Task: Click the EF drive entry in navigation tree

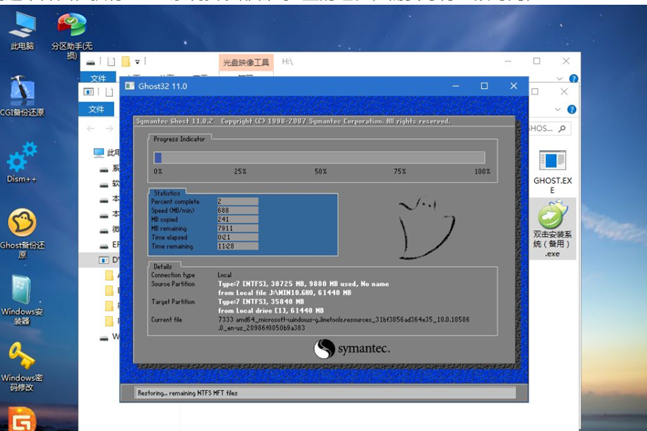Action: pyautogui.click(x=109, y=245)
